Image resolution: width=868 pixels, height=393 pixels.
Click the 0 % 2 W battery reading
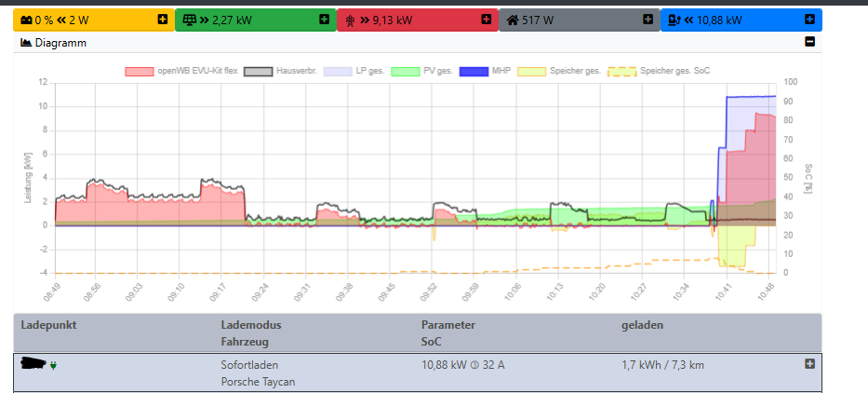click(x=61, y=20)
